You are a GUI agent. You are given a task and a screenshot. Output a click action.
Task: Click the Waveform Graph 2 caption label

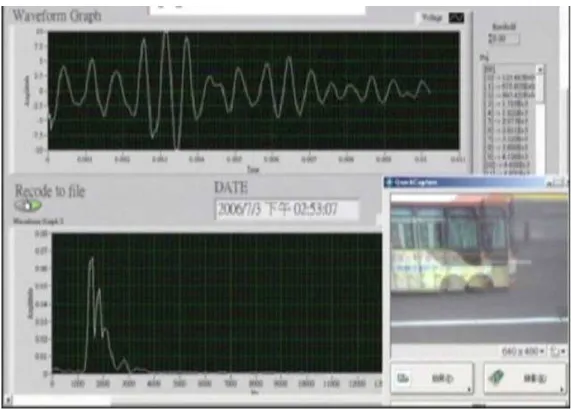coord(39,221)
